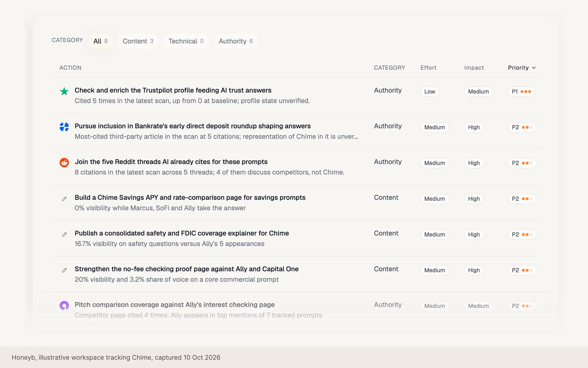This screenshot has height=368, width=588.
Task: Click '16.7% visibility on safety questions' description
Action: pos(170,244)
